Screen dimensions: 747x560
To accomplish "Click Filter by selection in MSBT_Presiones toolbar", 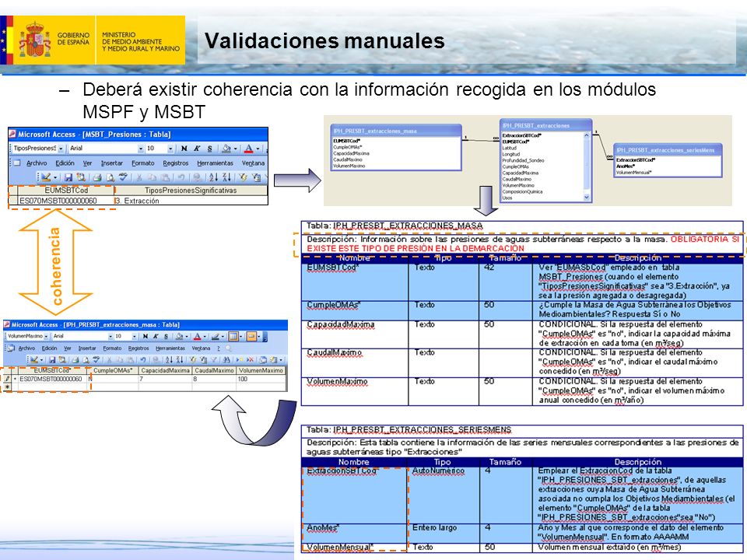I will pos(243,177).
